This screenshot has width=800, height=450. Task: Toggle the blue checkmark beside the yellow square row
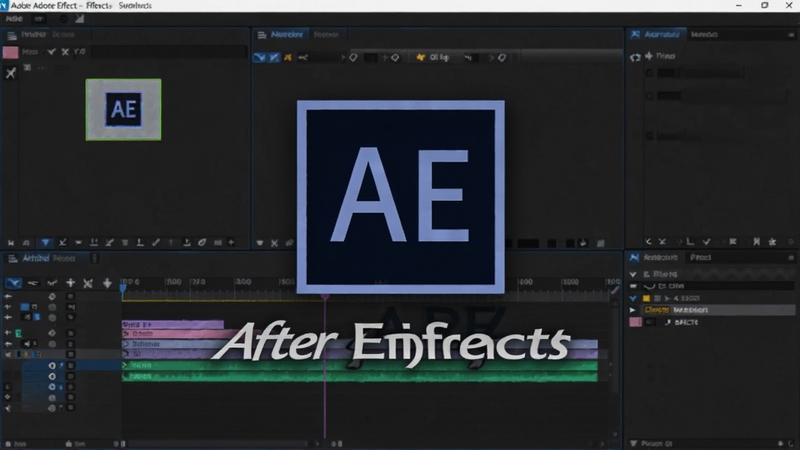[x=633, y=298]
